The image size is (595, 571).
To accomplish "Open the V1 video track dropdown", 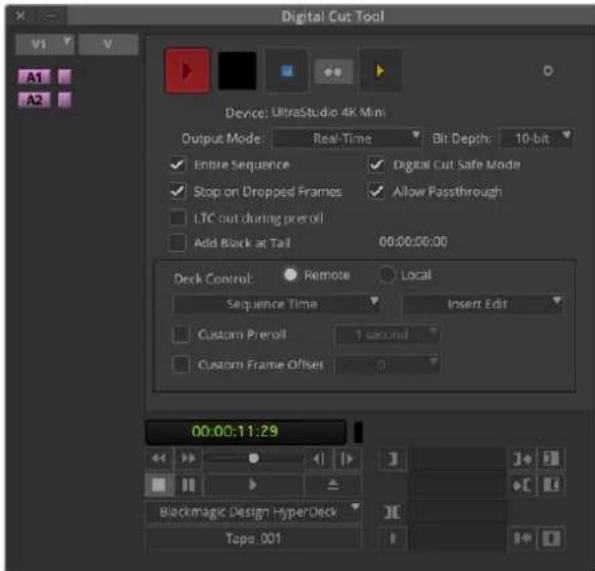I will coord(45,44).
